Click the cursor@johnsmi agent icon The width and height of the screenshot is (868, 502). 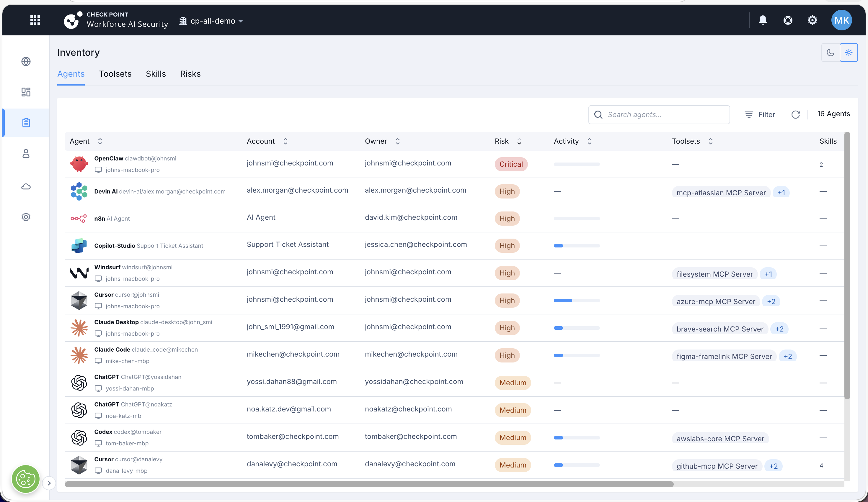pos(79,300)
